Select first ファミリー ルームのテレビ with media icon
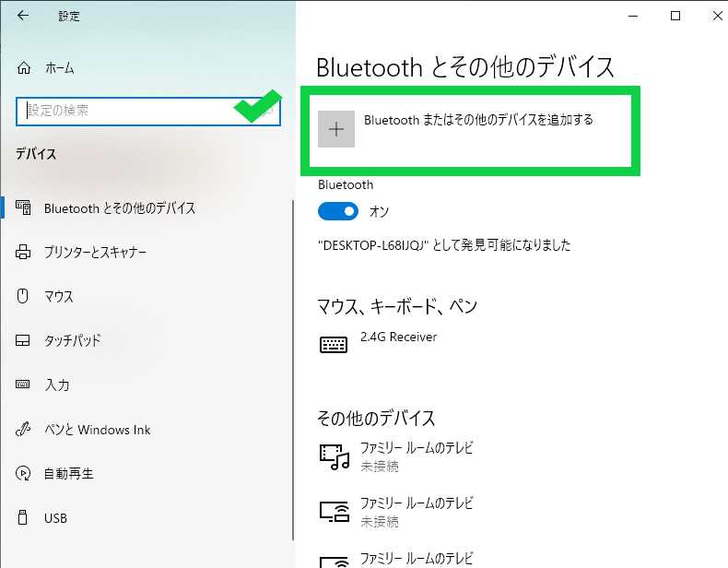 [x=417, y=448]
